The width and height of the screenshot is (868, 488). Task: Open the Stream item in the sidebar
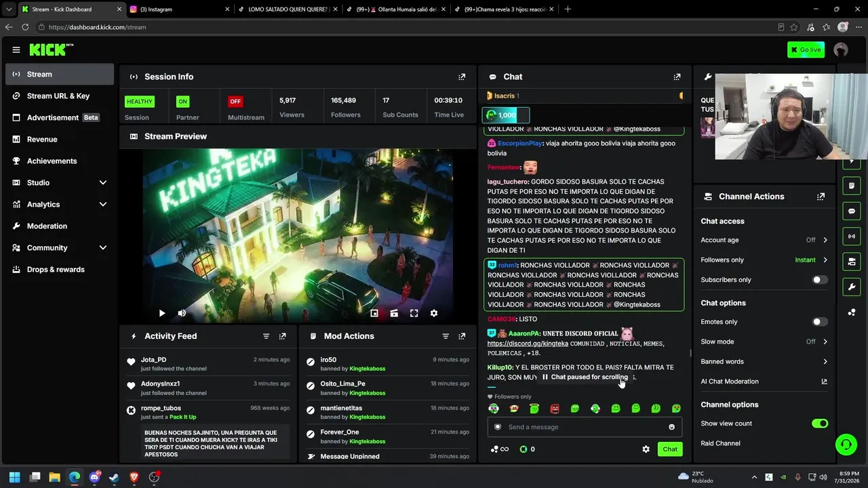[x=60, y=74]
